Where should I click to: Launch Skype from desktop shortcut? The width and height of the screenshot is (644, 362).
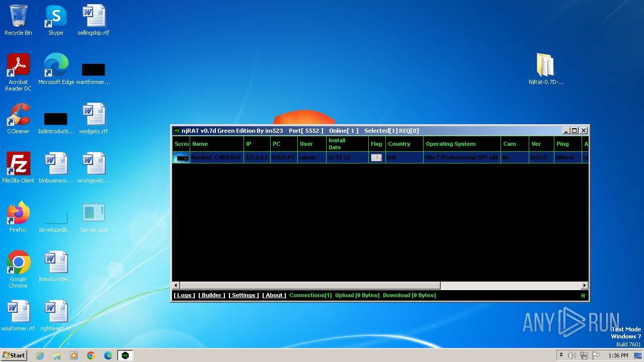pyautogui.click(x=56, y=21)
